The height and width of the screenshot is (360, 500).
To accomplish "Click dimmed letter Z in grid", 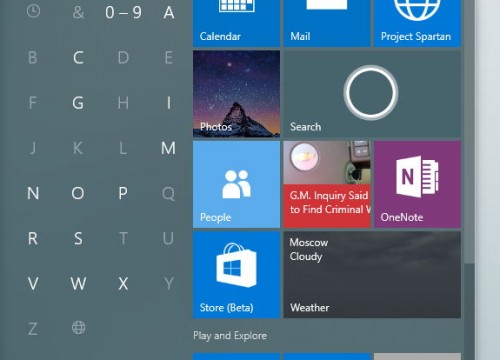I will click(33, 329).
